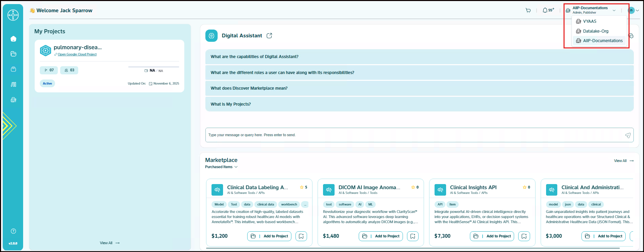Bookmark the Clinical Insights API item
Screen dimensions: 644x252
pyautogui.click(x=524, y=236)
